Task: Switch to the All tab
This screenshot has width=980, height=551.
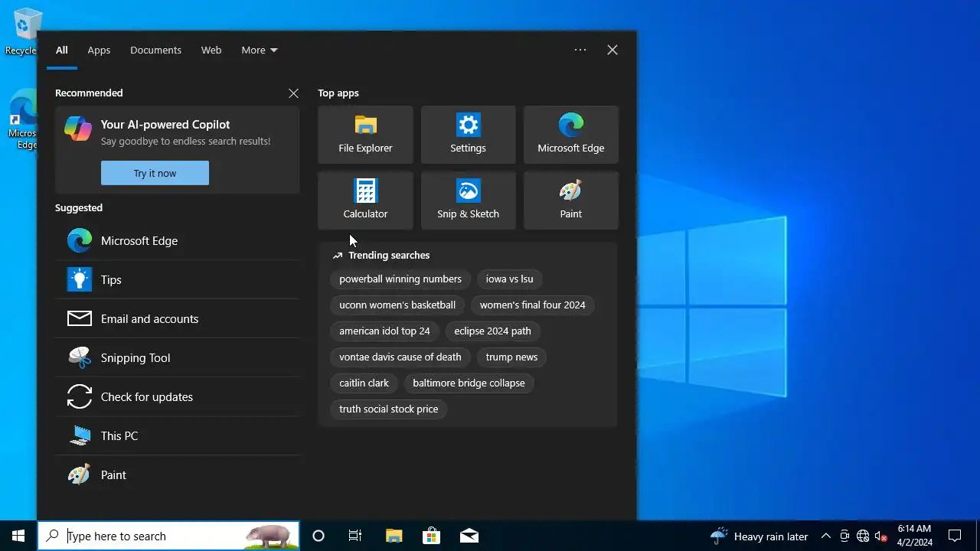Action: (x=62, y=50)
